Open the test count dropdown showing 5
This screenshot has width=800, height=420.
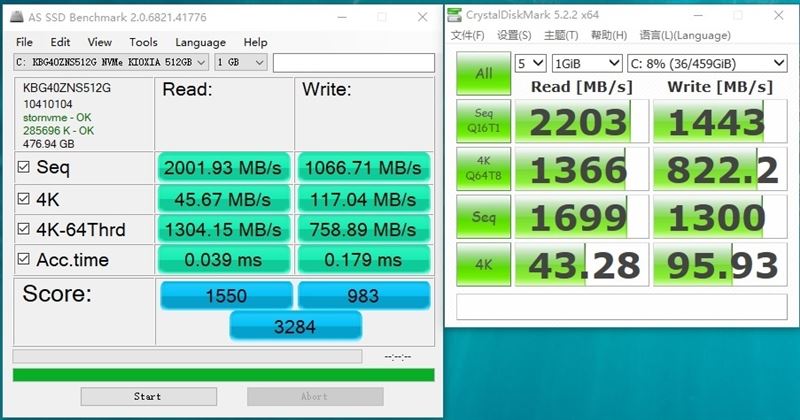tap(531, 63)
